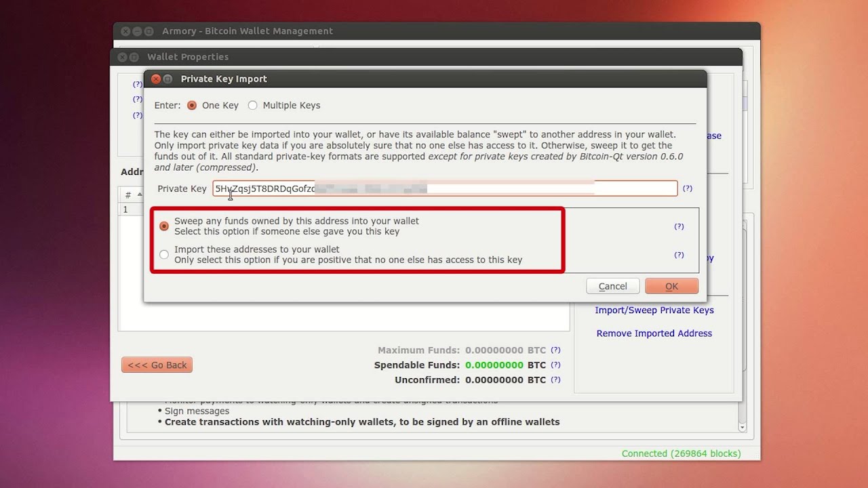Click the second (?) help icon in Wallet Properties

click(x=137, y=99)
